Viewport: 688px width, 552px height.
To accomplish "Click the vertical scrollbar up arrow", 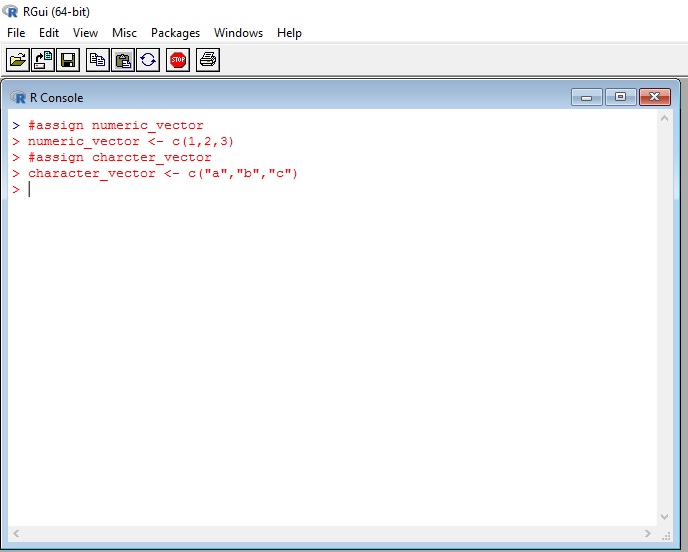I will coord(664,118).
